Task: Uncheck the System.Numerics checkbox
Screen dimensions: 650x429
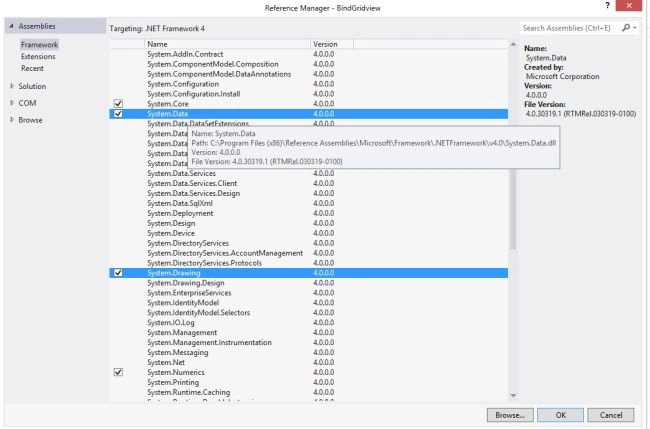Action: 118,372
